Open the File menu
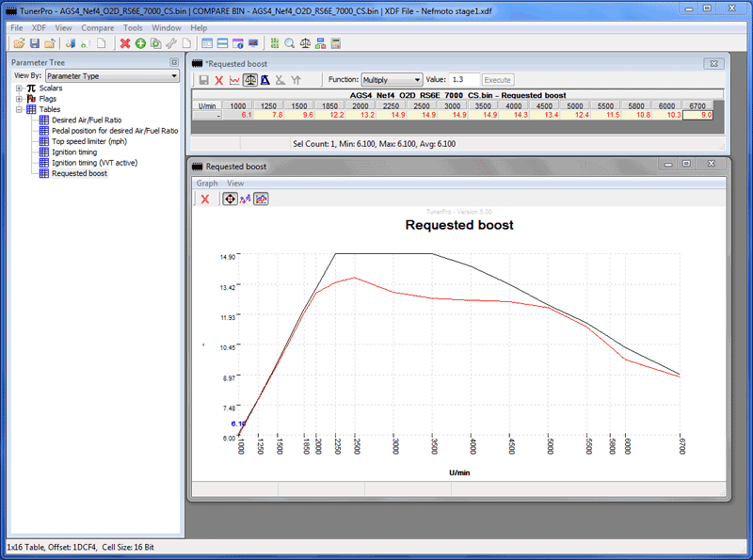The image size is (753, 560). coord(17,28)
